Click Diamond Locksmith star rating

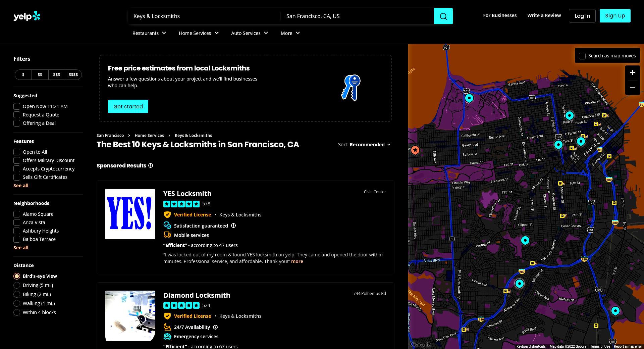point(181,305)
